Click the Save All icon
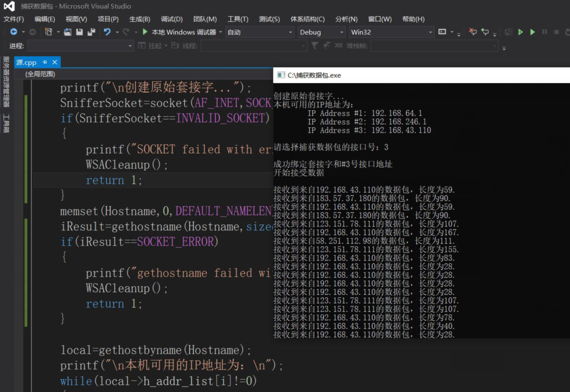570x392 pixels. coord(91,32)
